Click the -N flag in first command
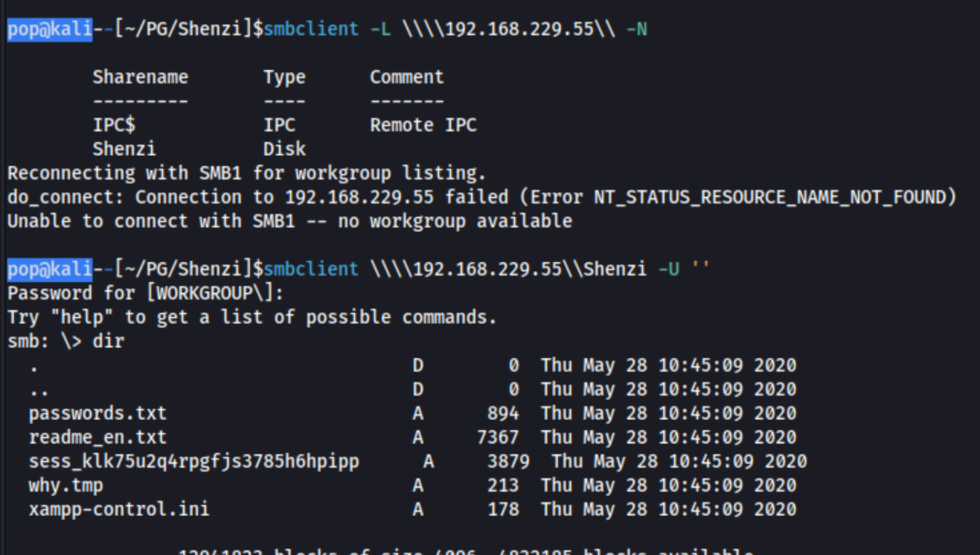This screenshot has height=555, width=980. (x=637, y=30)
